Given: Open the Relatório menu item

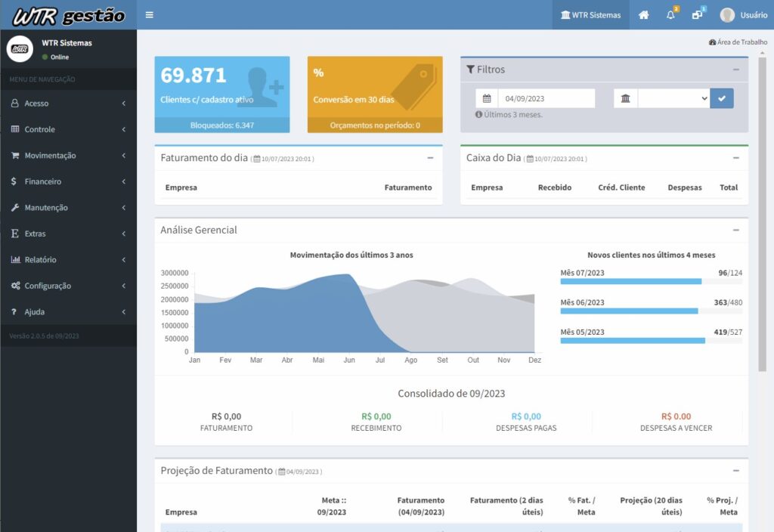Looking at the screenshot, I should (x=69, y=260).
